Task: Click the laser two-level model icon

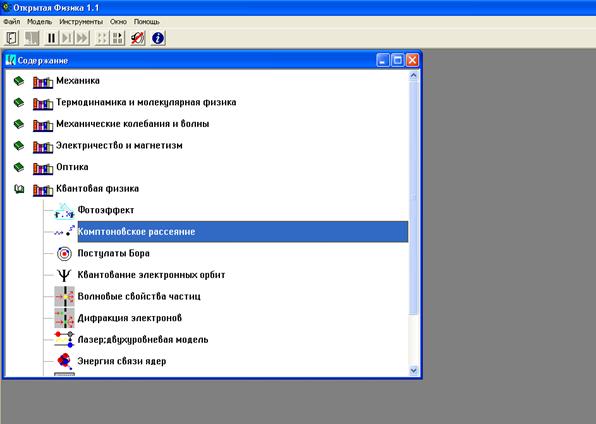Action: 64,339
